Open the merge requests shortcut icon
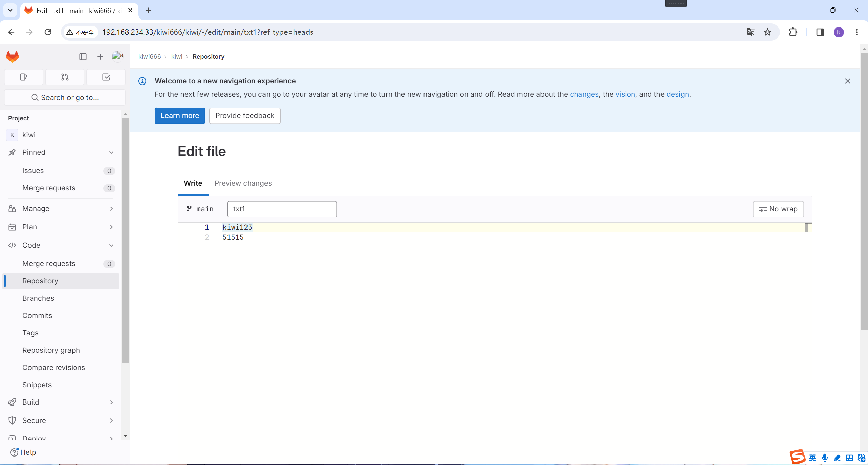 coord(65,77)
